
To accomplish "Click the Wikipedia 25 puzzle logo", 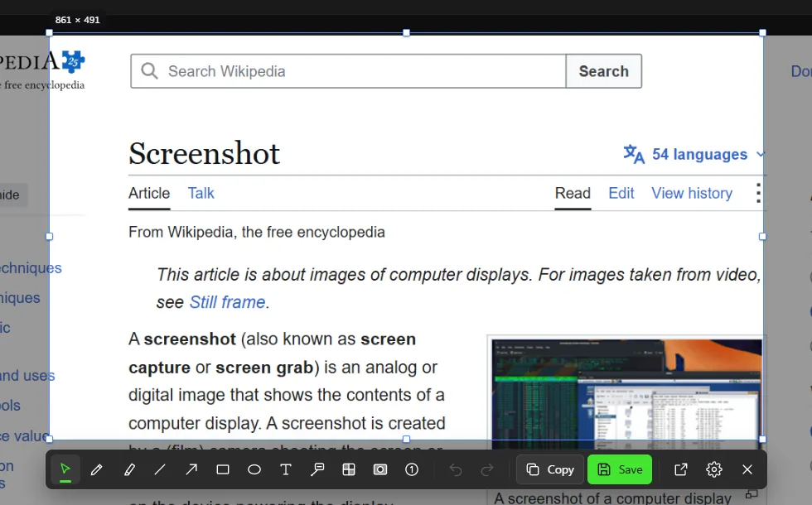I will click(x=74, y=61).
